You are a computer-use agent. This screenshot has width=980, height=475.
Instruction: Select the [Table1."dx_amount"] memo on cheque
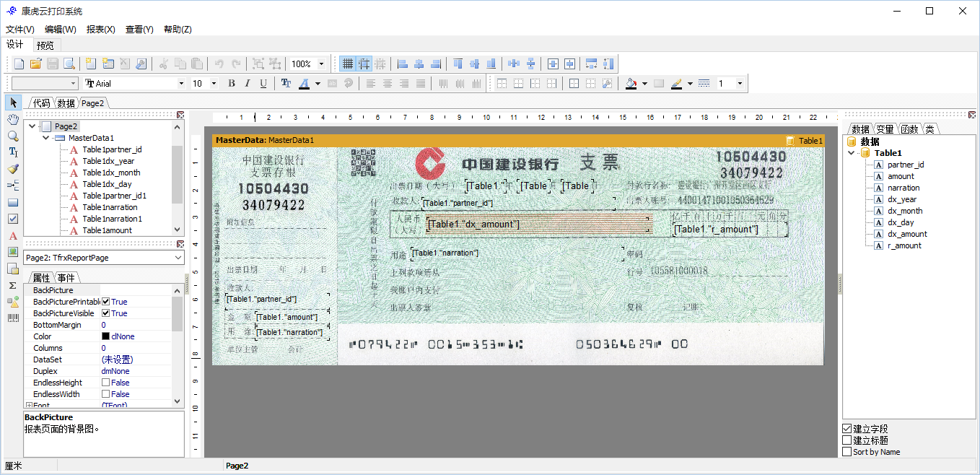coord(538,225)
